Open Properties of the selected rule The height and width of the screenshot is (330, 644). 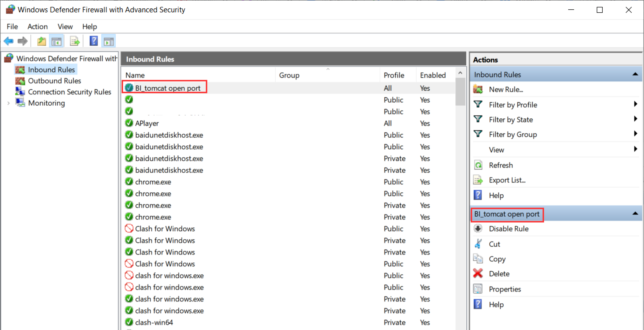coord(505,289)
